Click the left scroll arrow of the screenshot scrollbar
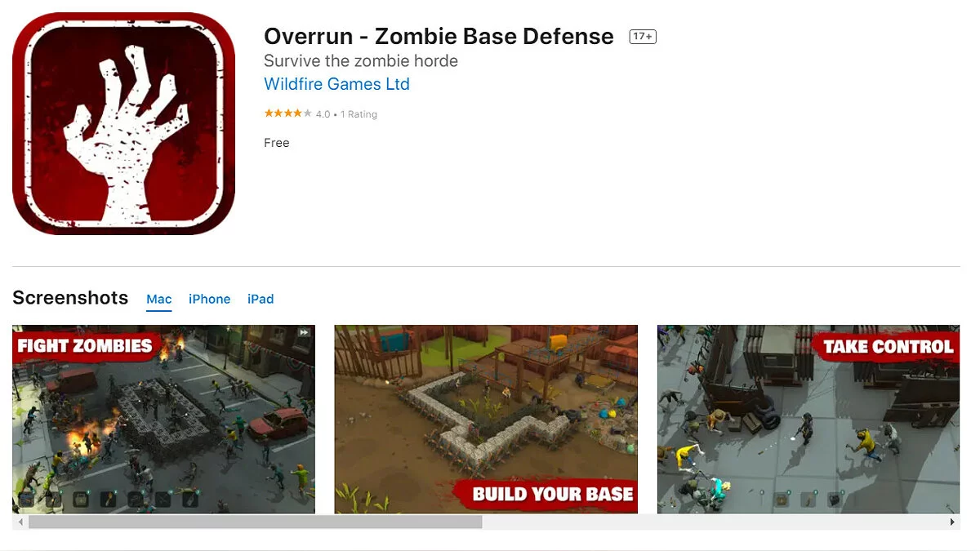The height and width of the screenshot is (551, 980). click(20, 522)
